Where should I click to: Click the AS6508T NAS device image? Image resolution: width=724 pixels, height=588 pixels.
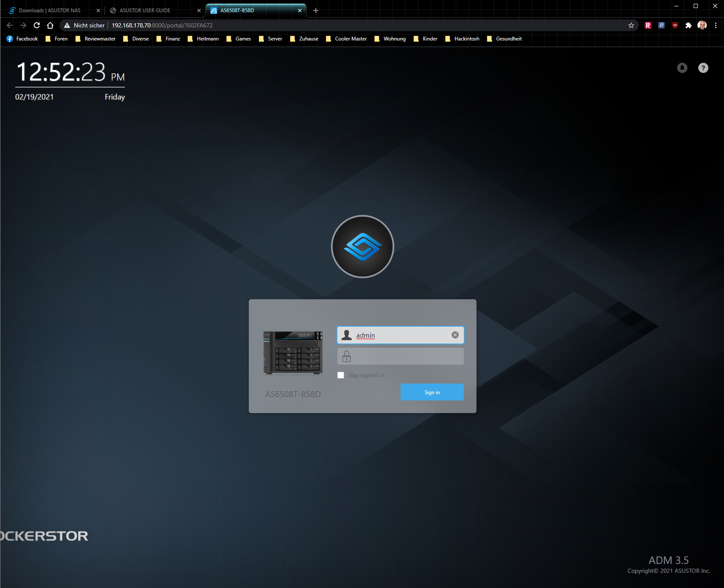pos(293,353)
